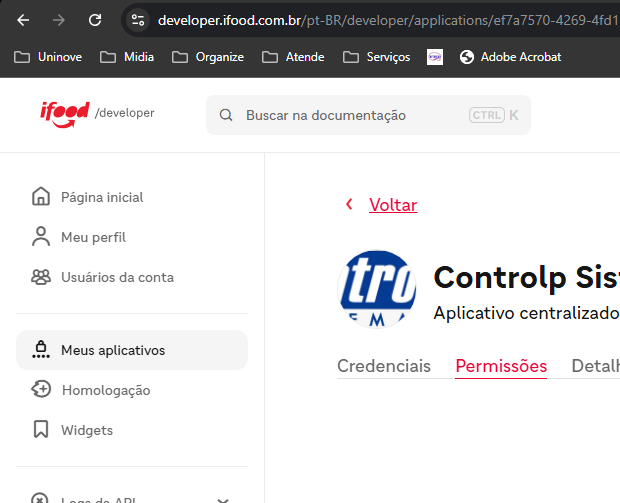This screenshot has height=503, width=620.
Task: Click the CTRL K shortcut badge
Action: click(x=494, y=115)
